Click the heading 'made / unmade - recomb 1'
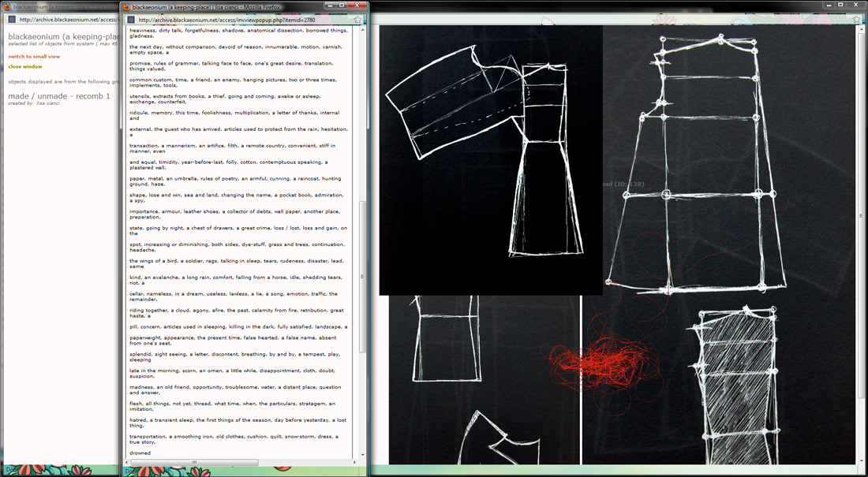This screenshot has width=868, height=477. [x=59, y=96]
